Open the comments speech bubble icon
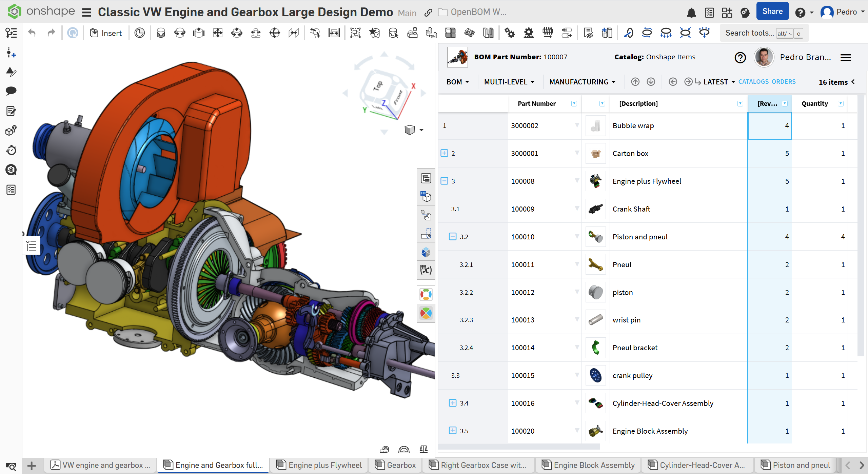The image size is (868, 474). 11,91
